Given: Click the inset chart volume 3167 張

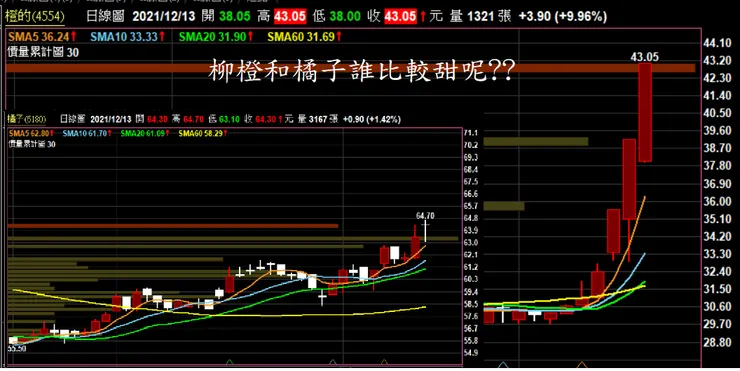Looking at the screenshot, I should (323, 119).
